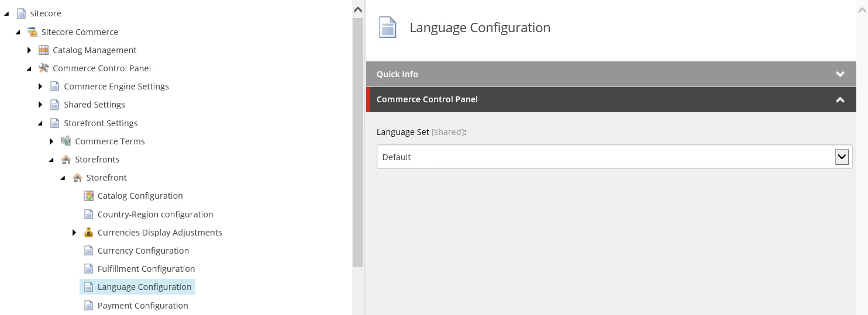Collapse the Storefronts node
This screenshot has width=868, height=315.
click(51, 160)
